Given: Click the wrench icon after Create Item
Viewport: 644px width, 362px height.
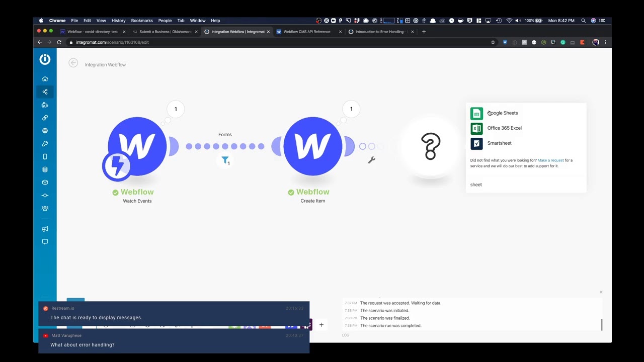Looking at the screenshot, I should point(372,160).
